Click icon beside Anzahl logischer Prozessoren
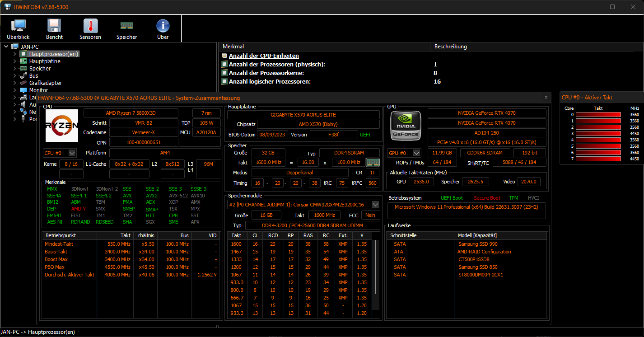This screenshot has width=644, height=337. (224, 81)
